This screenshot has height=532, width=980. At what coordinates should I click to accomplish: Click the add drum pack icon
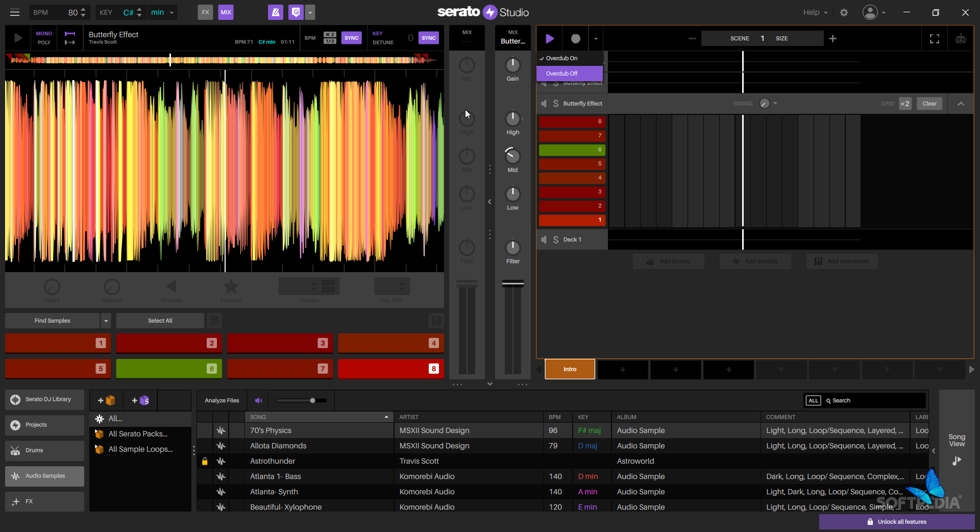click(106, 400)
